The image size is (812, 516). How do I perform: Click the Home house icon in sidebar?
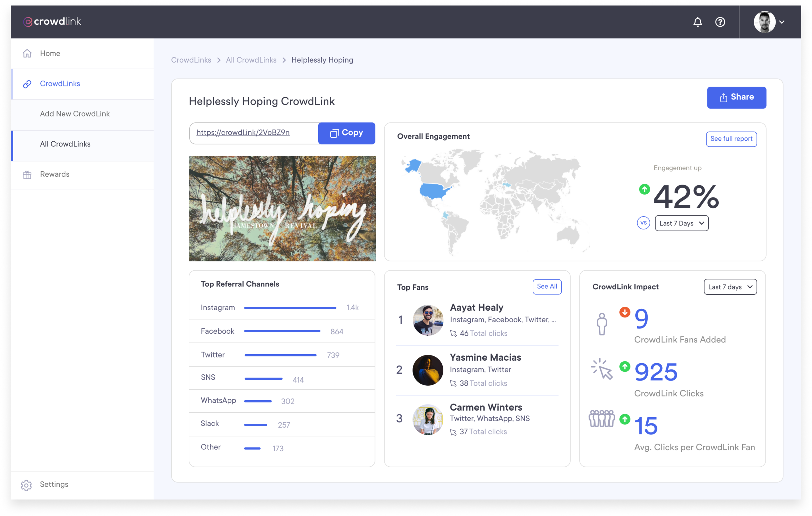point(27,53)
